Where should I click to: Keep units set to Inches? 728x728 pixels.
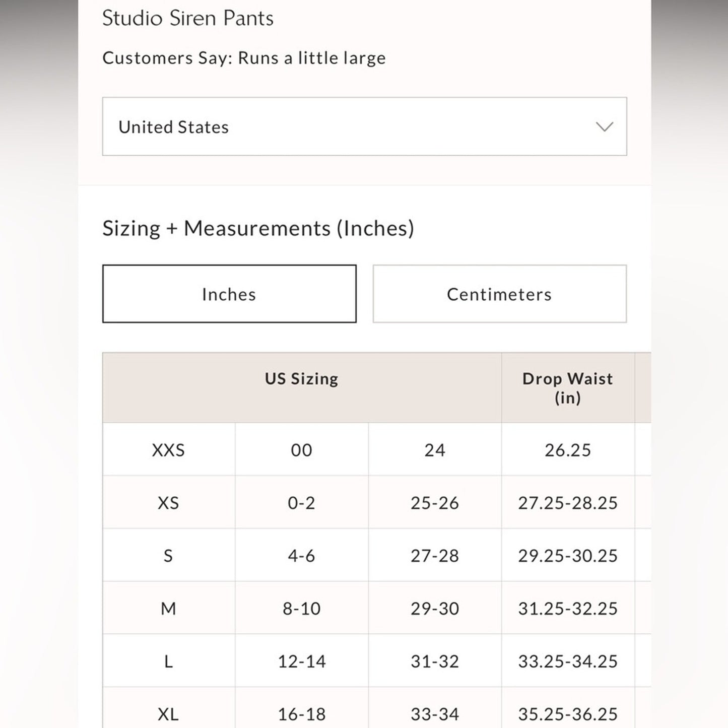[229, 294]
